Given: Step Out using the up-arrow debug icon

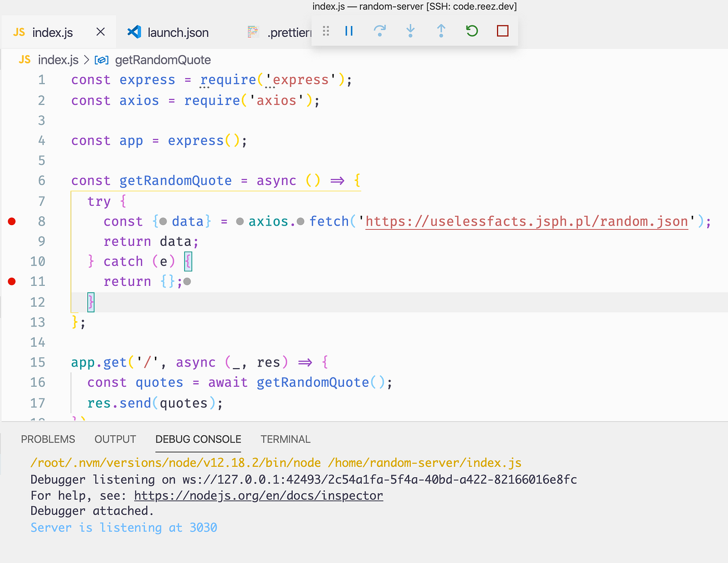Looking at the screenshot, I should pyautogui.click(x=441, y=31).
